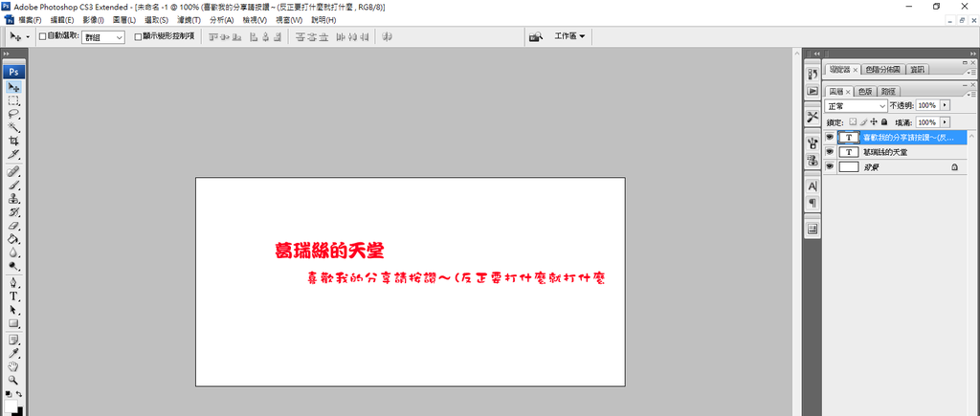Open the Actions panel play icon
This screenshot has height=416, width=980.
pyautogui.click(x=813, y=91)
